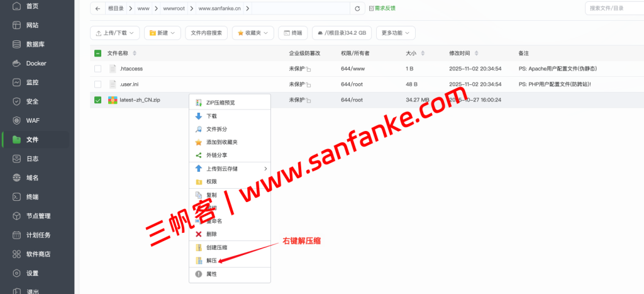Click the 文件内容搜索 button
This screenshot has width=644, height=294.
pyautogui.click(x=206, y=33)
